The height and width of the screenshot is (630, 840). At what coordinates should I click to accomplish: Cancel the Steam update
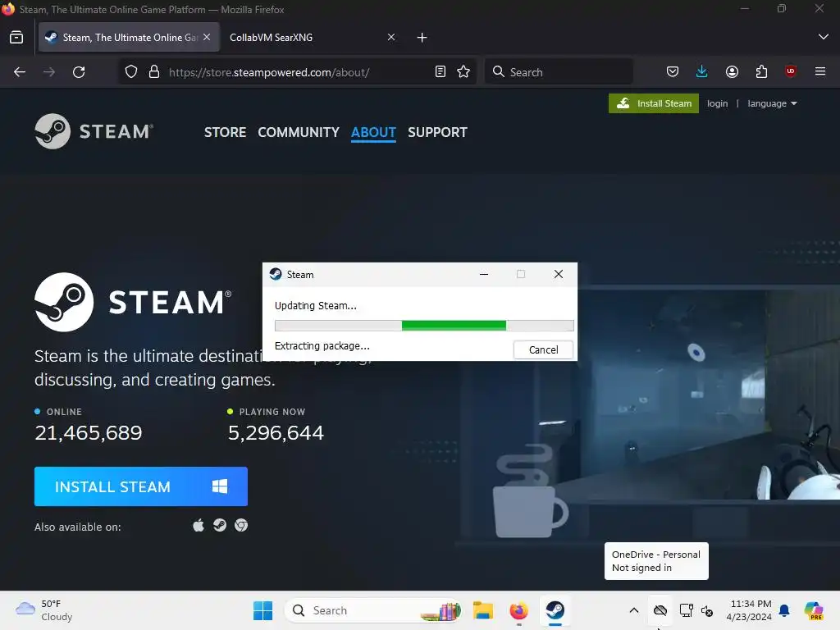click(543, 349)
